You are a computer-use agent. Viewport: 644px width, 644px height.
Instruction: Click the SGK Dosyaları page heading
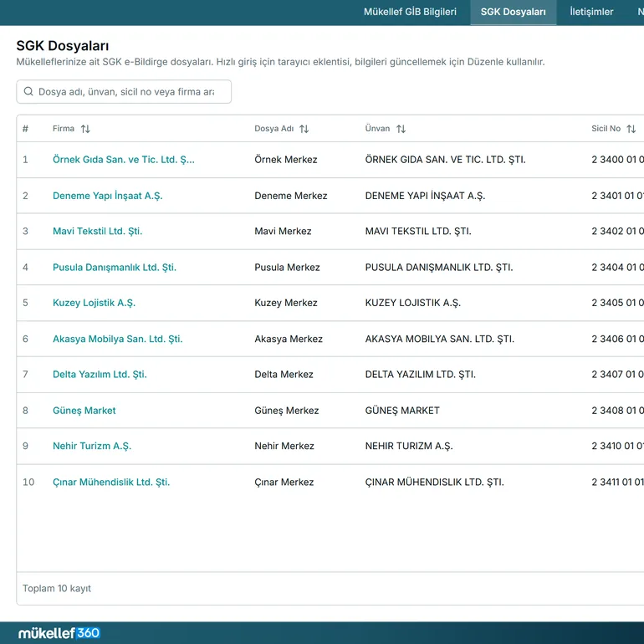coord(63,46)
